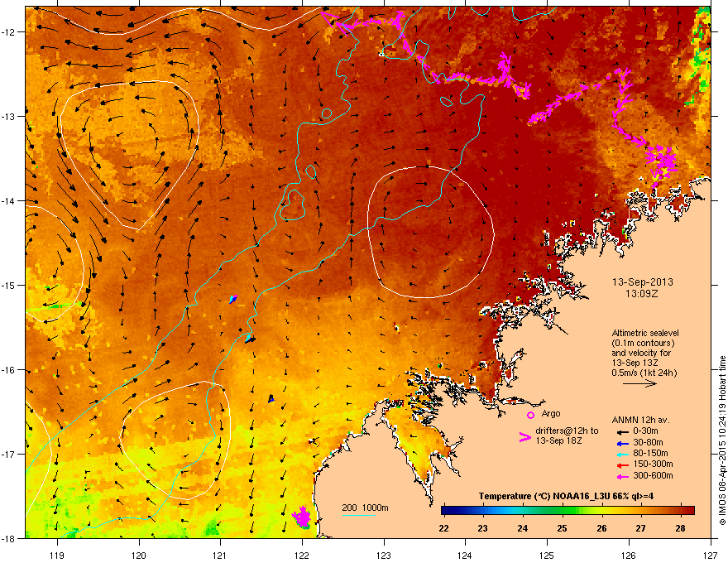Click the latitude axis label -16
This screenshot has width=728, height=563.
click(9, 370)
